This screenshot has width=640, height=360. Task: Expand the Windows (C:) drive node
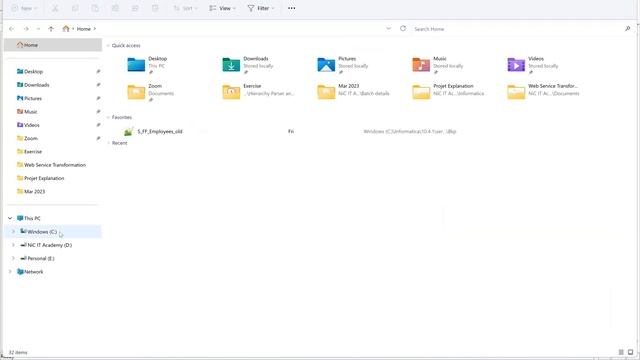coord(13,231)
